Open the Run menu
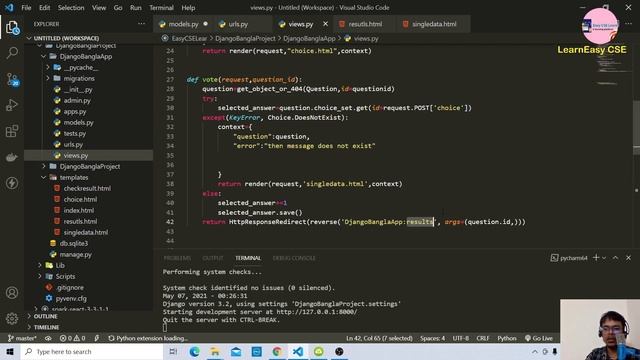The image size is (640, 360). pos(136,8)
